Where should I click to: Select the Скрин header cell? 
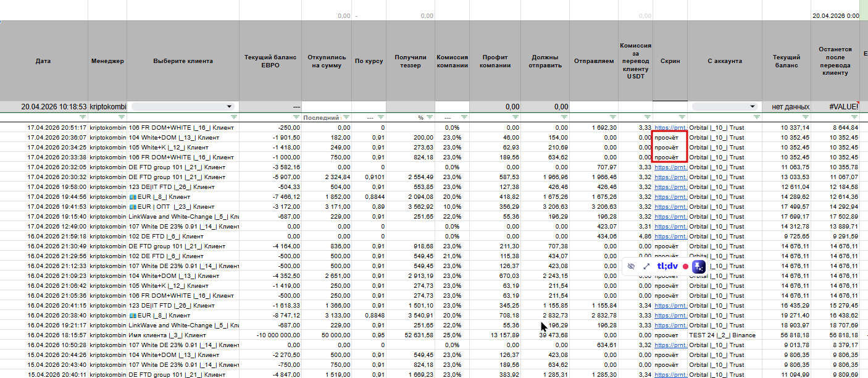pos(670,61)
